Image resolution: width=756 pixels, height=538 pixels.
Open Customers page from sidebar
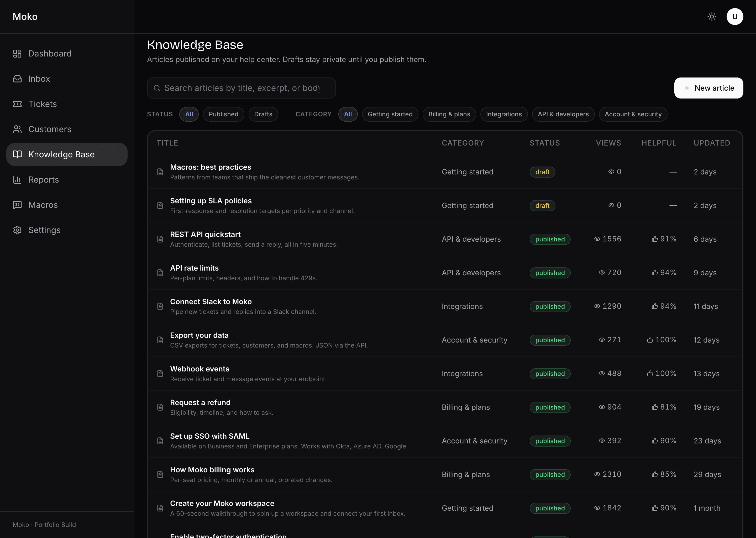pyautogui.click(x=67, y=129)
